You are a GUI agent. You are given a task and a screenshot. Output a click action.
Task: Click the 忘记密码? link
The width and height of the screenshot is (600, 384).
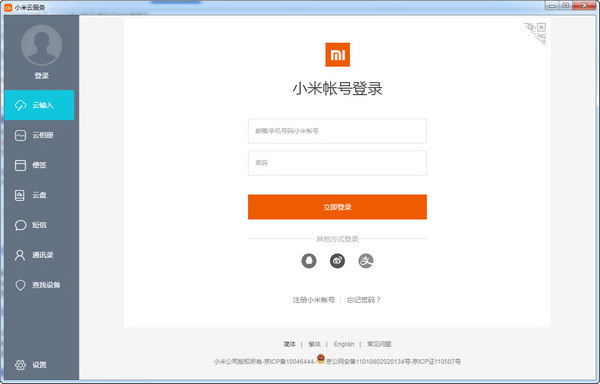pyautogui.click(x=364, y=300)
